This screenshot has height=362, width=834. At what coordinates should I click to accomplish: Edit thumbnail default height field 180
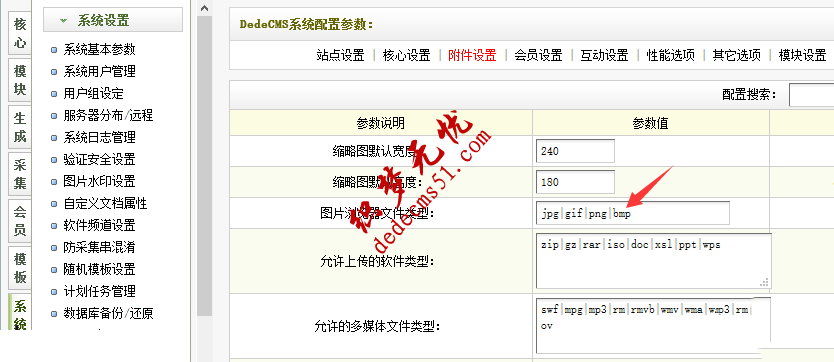click(x=575, y=182)
